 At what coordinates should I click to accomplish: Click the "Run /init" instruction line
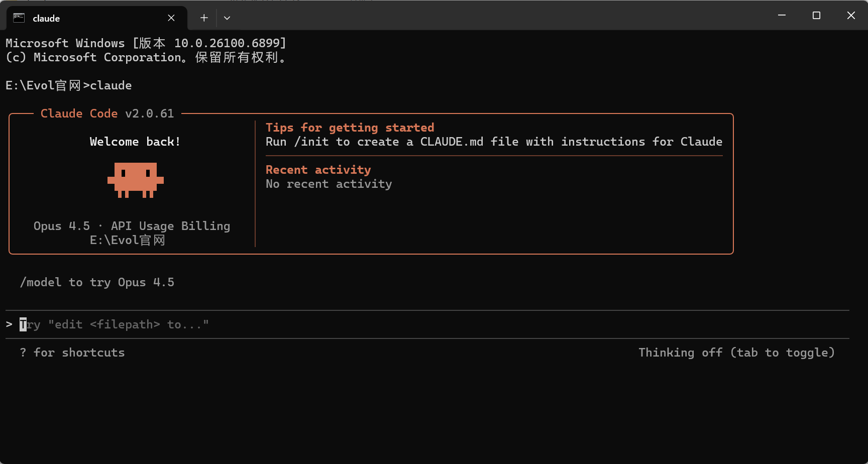coord(493,142)
